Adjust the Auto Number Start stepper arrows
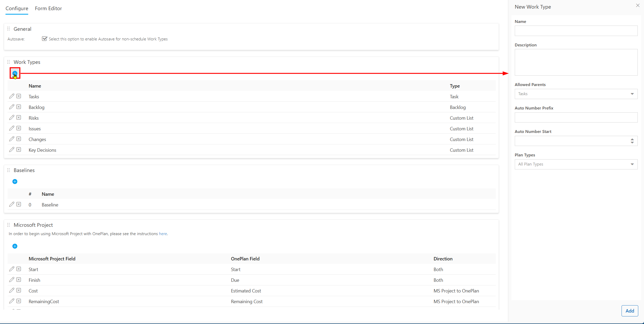This screenshot has height=324, width=644. 632,141
